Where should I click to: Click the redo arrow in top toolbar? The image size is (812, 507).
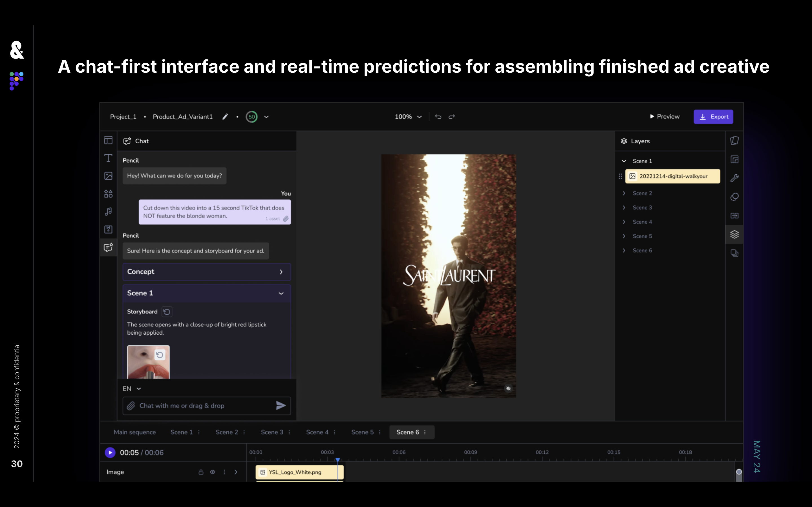[452, 117]
